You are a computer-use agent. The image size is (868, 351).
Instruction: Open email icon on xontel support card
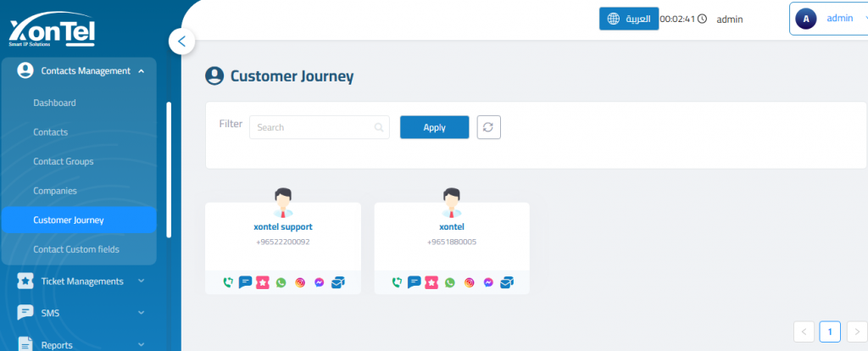point(337,282)
